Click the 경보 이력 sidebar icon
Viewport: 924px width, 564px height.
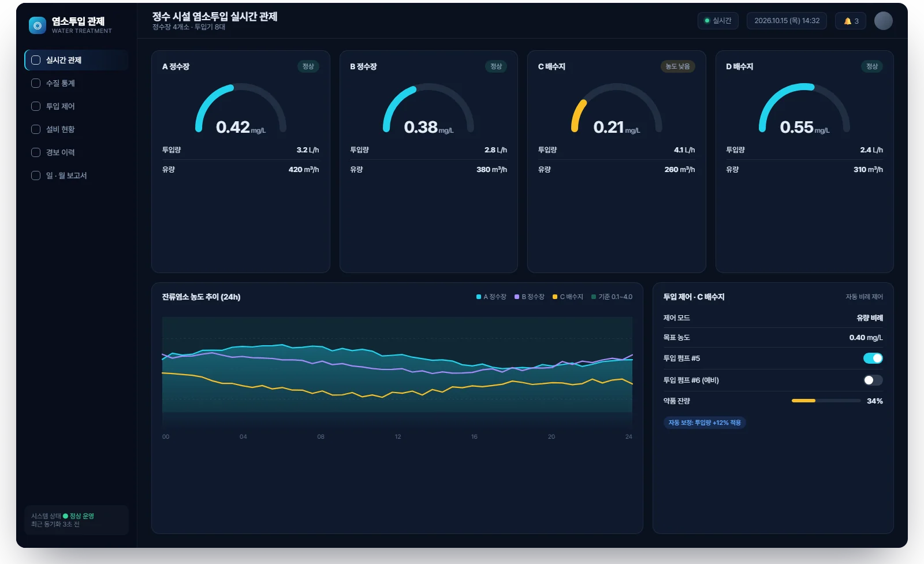[x=36, y=152]
